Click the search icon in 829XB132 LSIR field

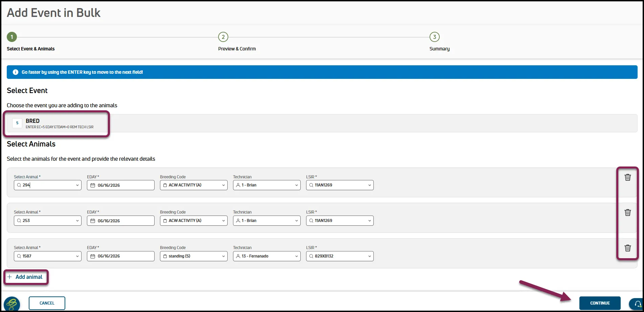coord(311,256)
